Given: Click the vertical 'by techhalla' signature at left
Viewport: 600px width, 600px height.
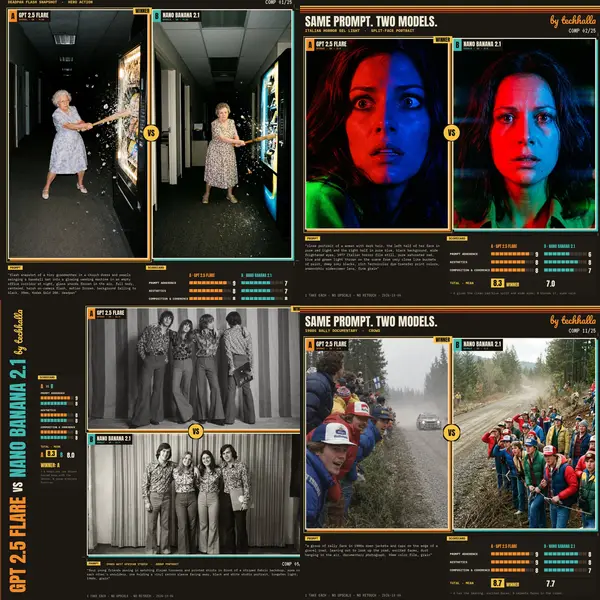Looking at the screenshot, I should tap(18, 331).
